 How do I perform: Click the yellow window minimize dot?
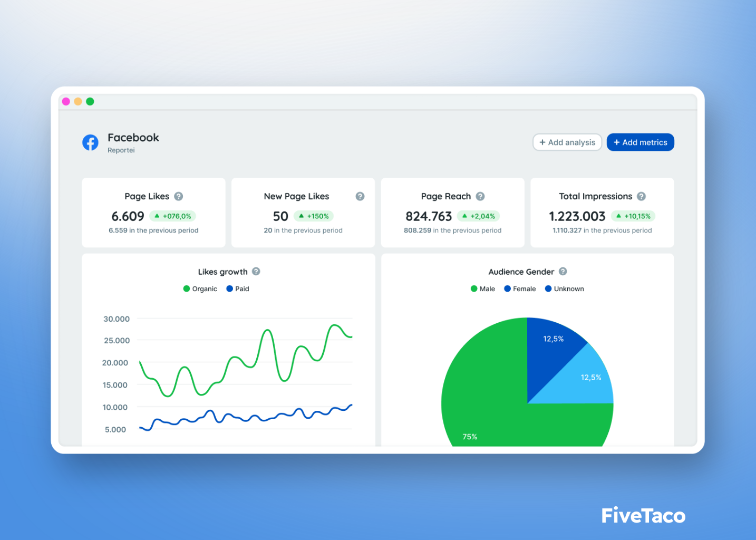pyautogui.click(x=78, y=101)
